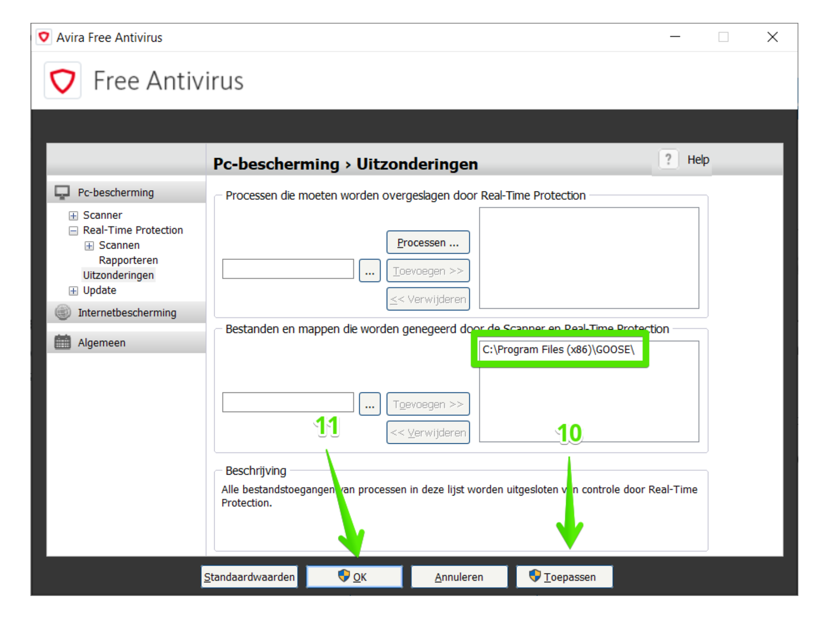Image resolution: width=840 pixels, height=632 pixels.
Task: Expand the Scannen subnode
Action: [89, 246]
